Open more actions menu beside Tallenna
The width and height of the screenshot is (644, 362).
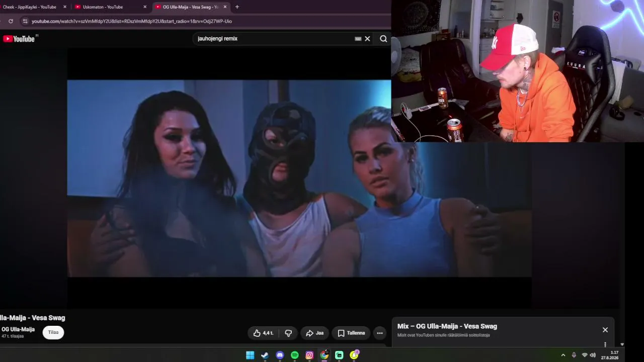point(380,333)
